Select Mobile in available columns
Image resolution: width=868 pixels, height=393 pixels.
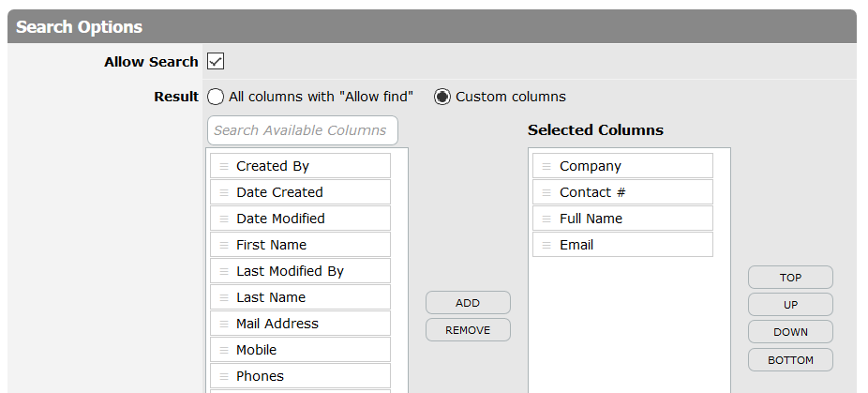click(300, 350)
